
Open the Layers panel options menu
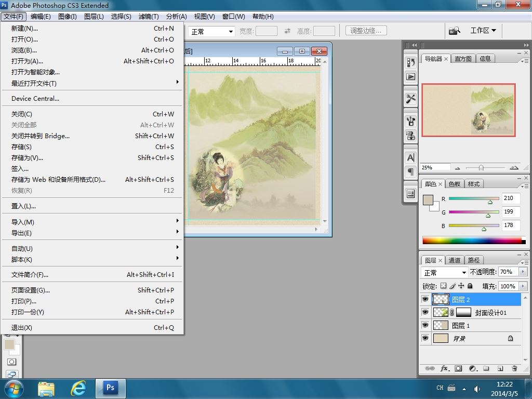click(525, 262)
